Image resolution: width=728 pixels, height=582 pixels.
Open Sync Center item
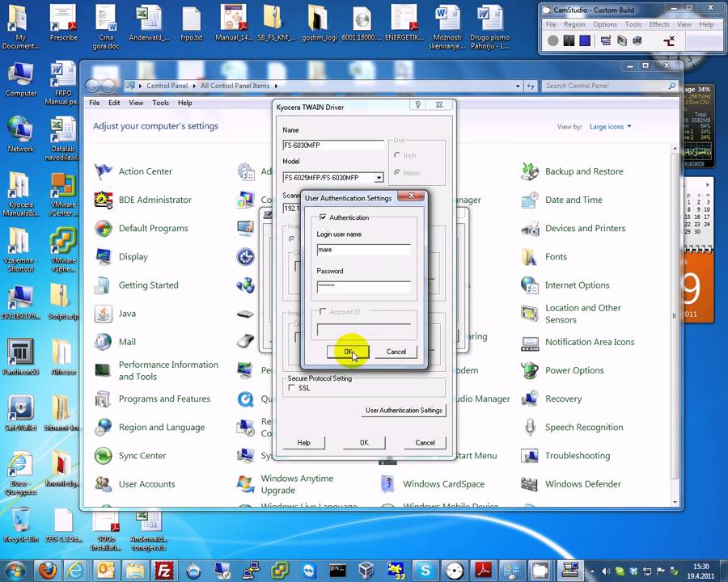[x=130, y=456]
